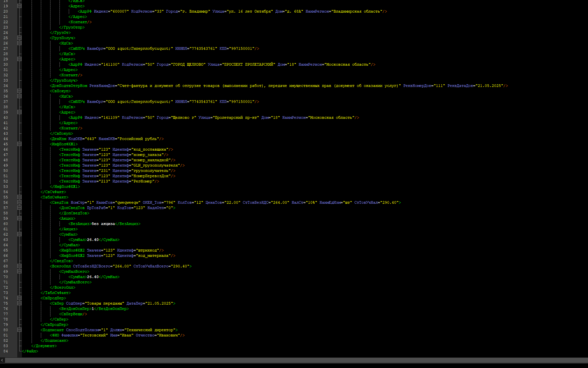Click the "Российский рубль" currency name
588x368 pixels.
(x=138, y=139)
